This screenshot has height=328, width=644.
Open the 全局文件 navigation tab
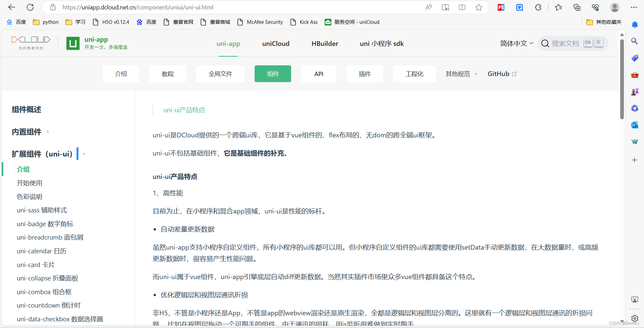[x=220, y=74]
